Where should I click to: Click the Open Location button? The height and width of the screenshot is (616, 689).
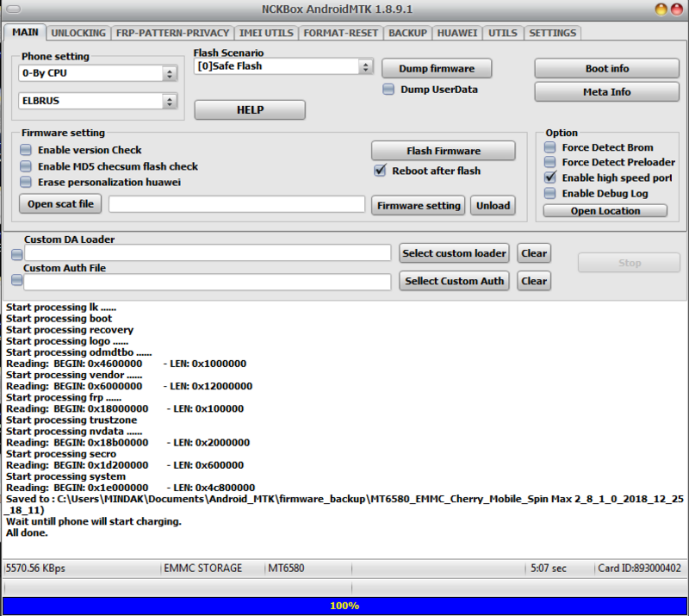pyautogui.click(x=605, y=211)
